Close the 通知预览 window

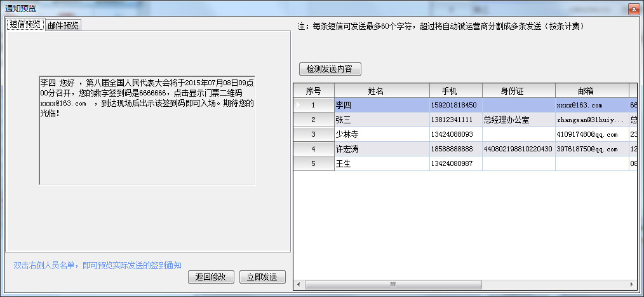coord(635,8)
